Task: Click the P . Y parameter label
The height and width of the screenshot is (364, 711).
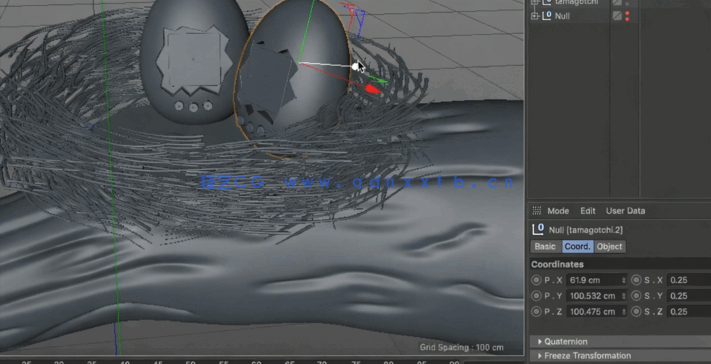Action: coord(553,296)
